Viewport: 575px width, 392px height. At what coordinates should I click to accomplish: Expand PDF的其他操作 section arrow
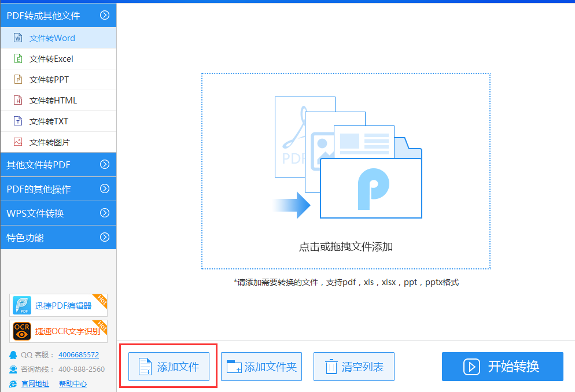pos(105,188)
